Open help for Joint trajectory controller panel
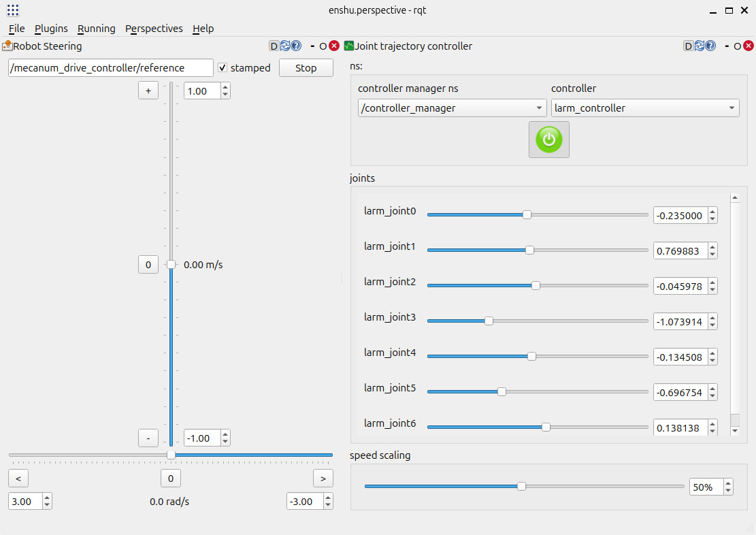Viewport: 756px width, 535px height. coord(710,46)
